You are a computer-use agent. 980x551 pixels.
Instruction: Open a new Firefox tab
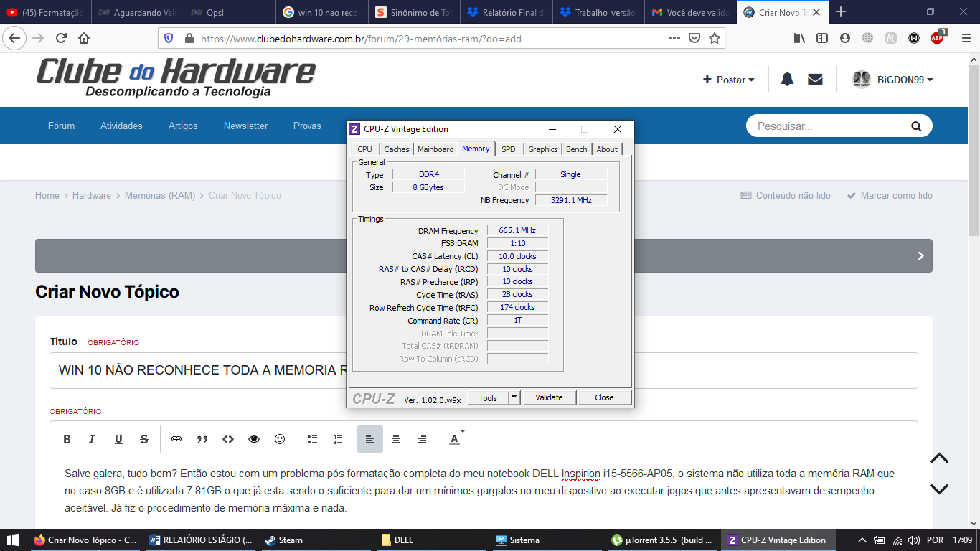[x=841, y=11]
